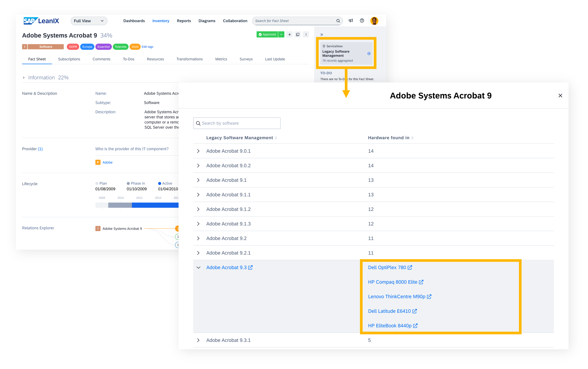This screenshot has width=588, height=369.
Task: Open the Adobe provider link
Action: (107, 162)
